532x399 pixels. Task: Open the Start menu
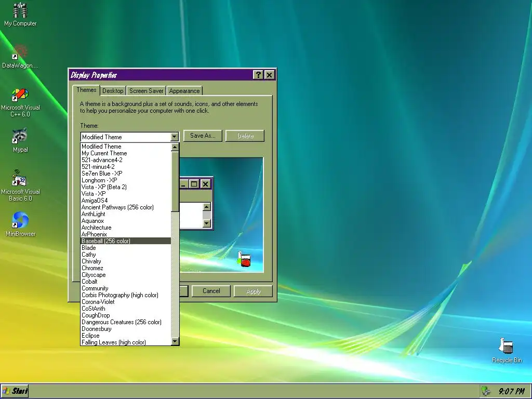point(15,391)
